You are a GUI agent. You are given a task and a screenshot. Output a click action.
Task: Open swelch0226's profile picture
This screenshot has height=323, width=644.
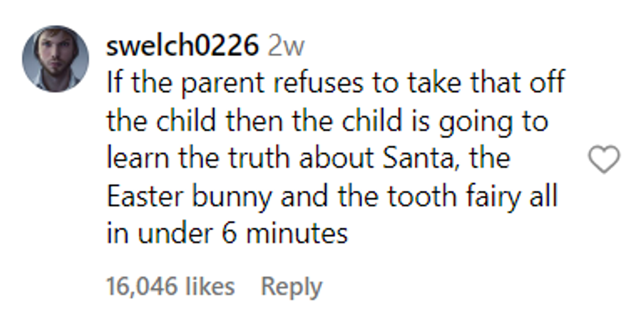(55, 59)
